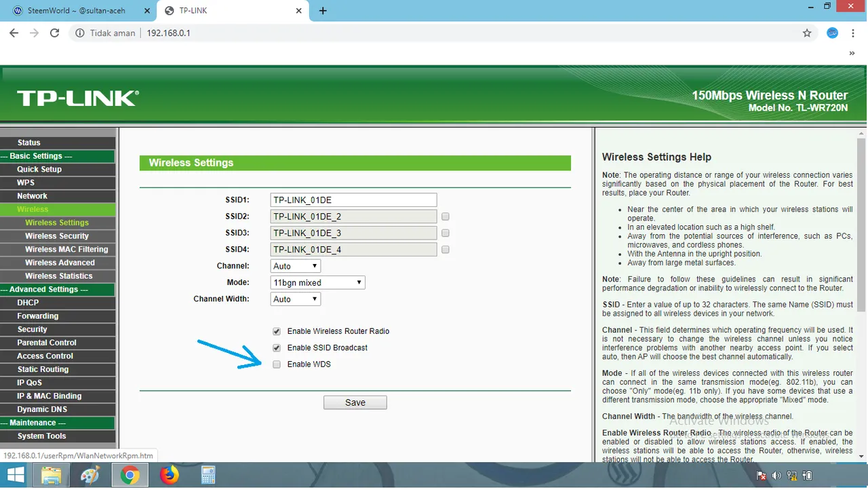The width and height of the screenshot is (868, 490).
Task: Open File Explorer from taskbar
Action: (x=52, y=475)
